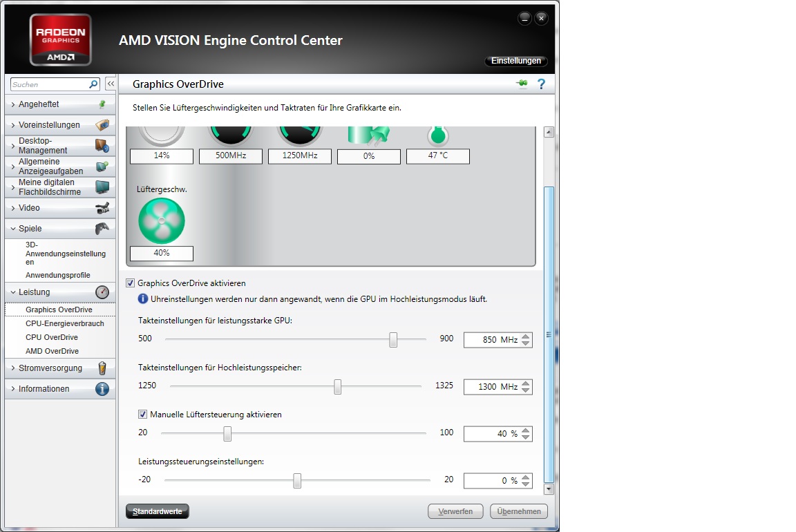This screenshot has width=796, height=532.
Task: Click the GPU clock slider handle
Action: point(393,340)
